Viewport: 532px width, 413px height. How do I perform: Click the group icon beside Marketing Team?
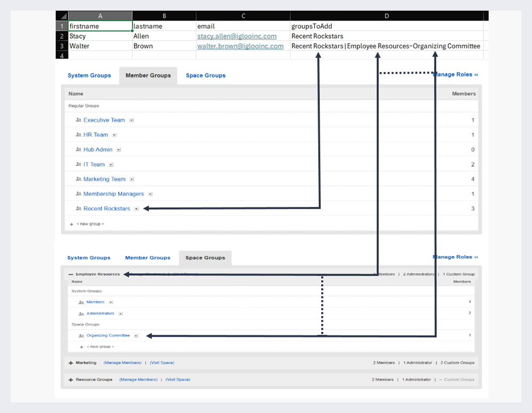tap(78, 179)
